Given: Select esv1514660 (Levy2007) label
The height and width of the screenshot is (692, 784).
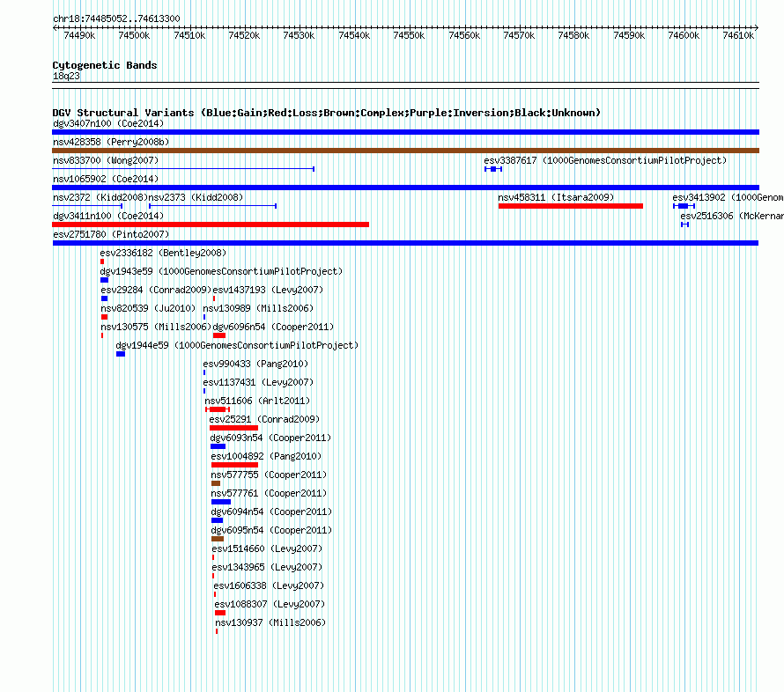Looking at the screenshot, I should point(267,548).
